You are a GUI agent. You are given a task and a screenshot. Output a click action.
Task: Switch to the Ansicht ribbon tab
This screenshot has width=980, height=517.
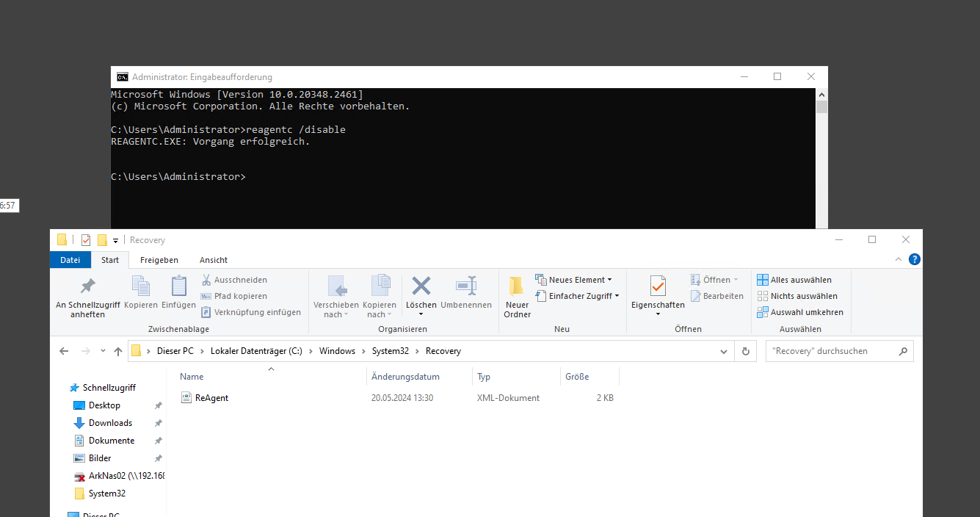pos(214,260)
